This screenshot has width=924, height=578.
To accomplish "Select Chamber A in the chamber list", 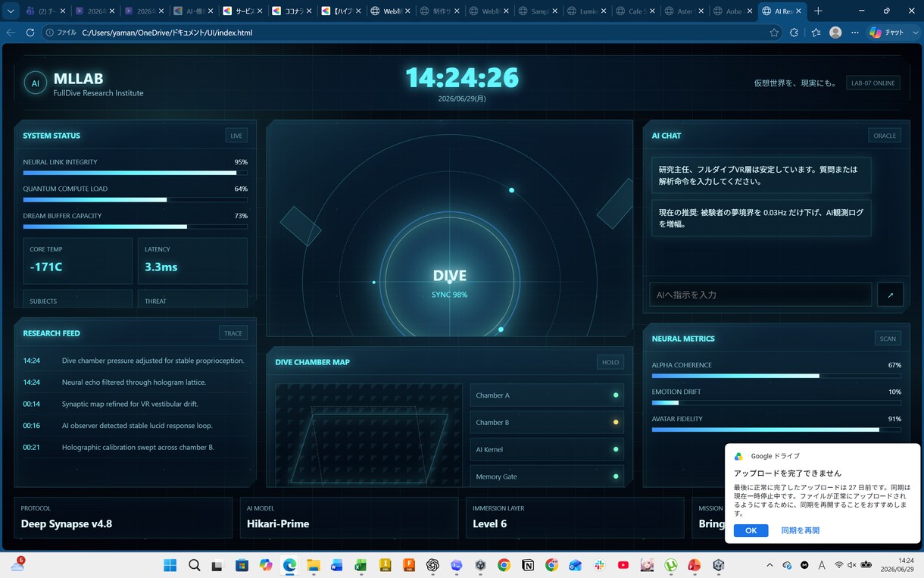I will click(547, 395).
